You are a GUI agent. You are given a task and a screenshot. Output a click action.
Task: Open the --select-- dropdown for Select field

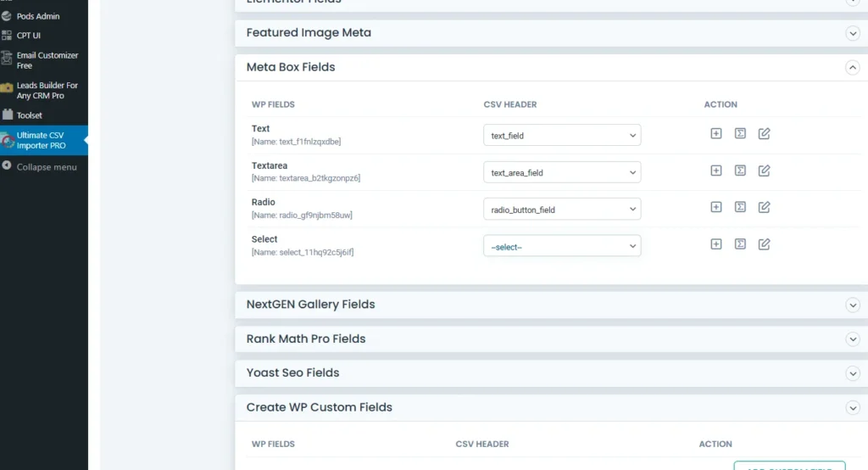pos(562,246)
